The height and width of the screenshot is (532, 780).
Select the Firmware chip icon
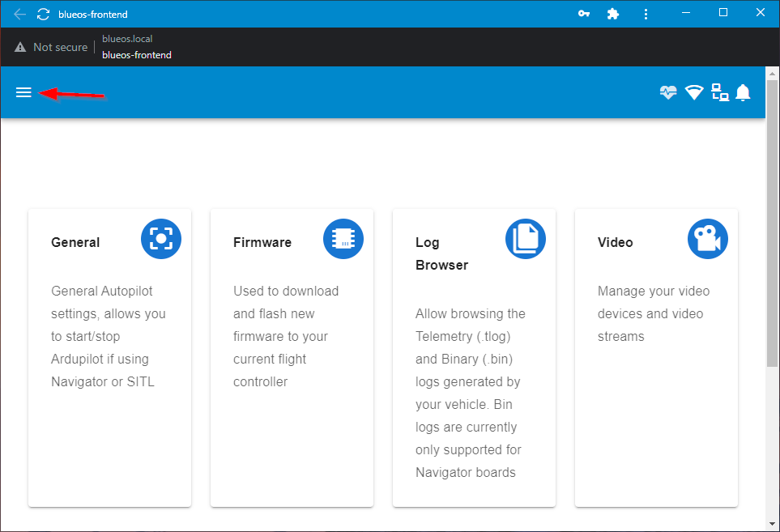343,239
